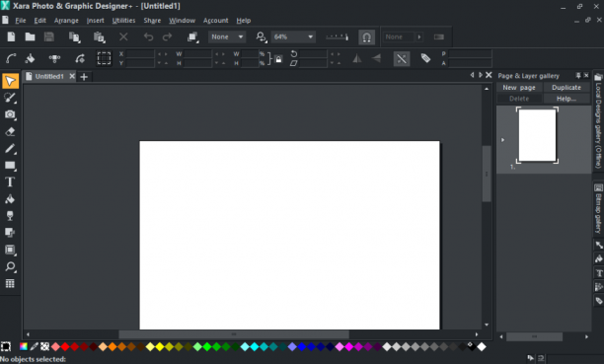Pick the bright yellow color swatch
This screenshot has height=364, width=604.
160,346
